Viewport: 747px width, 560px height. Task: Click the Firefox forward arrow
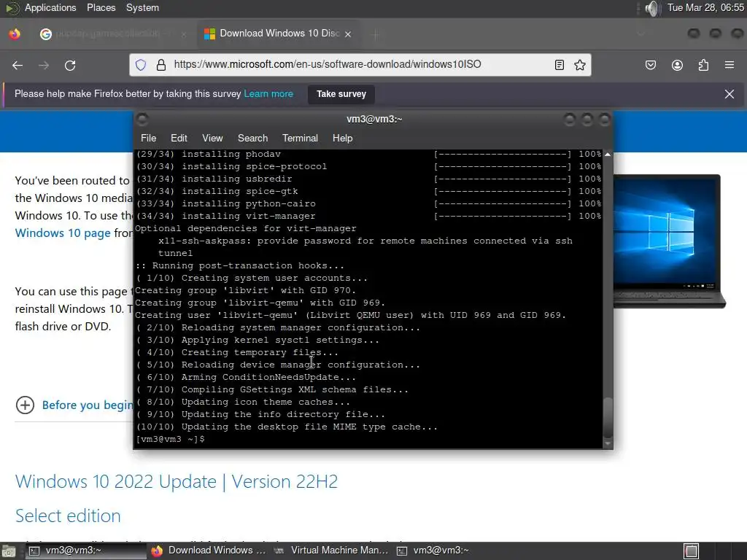(44, 65)
